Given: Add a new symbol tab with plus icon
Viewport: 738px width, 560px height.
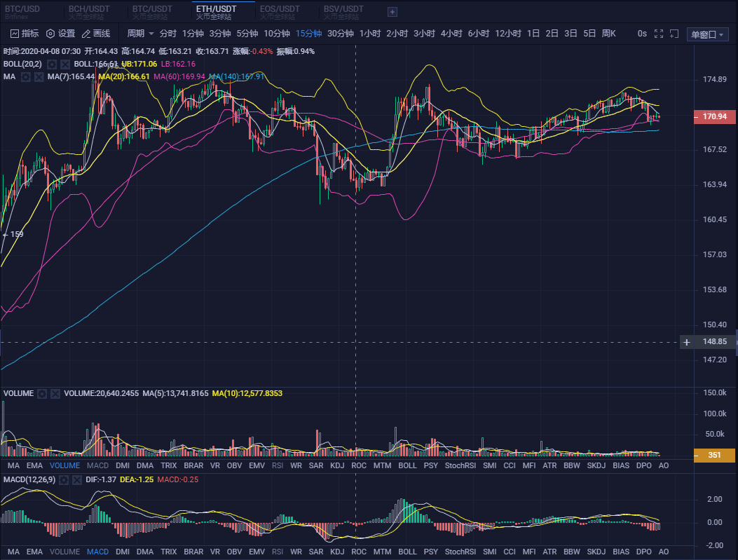Looking at the screenshot, I should tap(392, 12).
